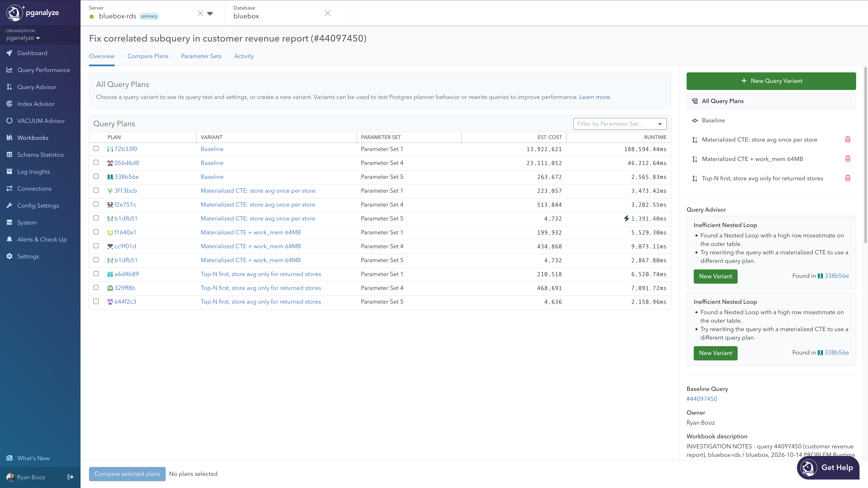Click the Connections arrows icon
This screenshot has height=488, width=868.
[9, 188]
